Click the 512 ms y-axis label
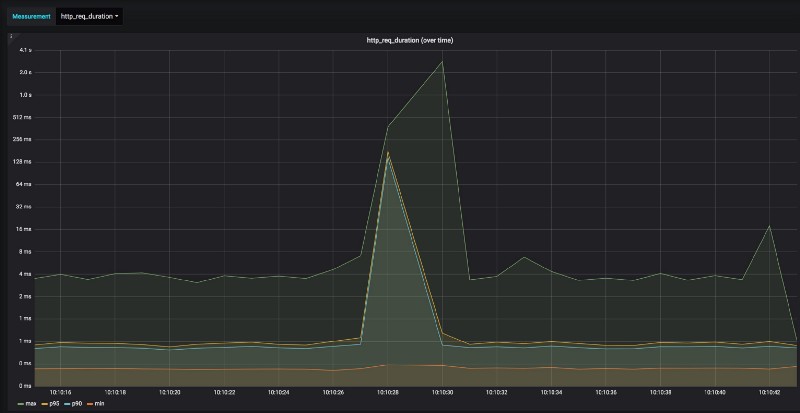The image size is (800, 413). 24,117
